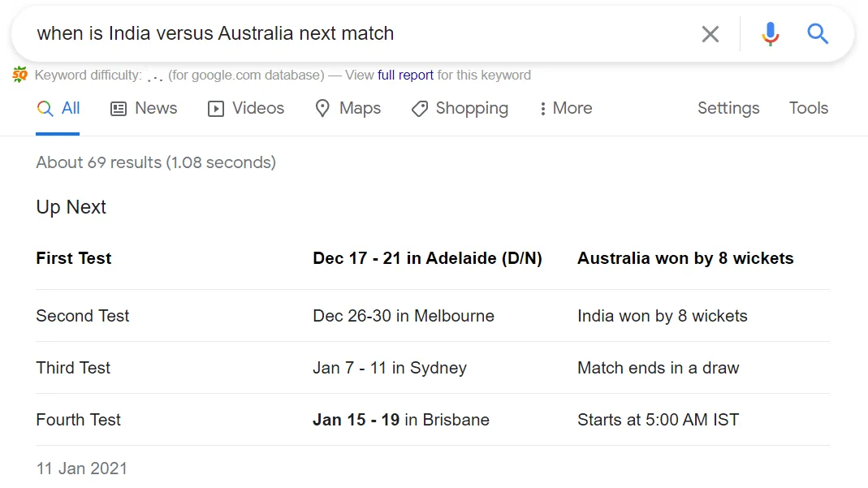Click the Videos tab play icon
Image resolution: width=868 pixels, height=488 pixels.
(x=216, y=109)
